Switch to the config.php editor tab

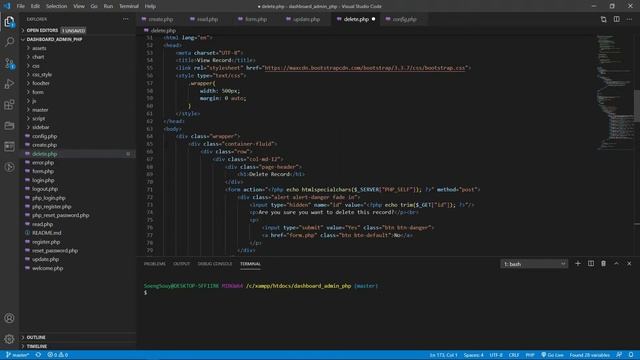coord(404,19)
